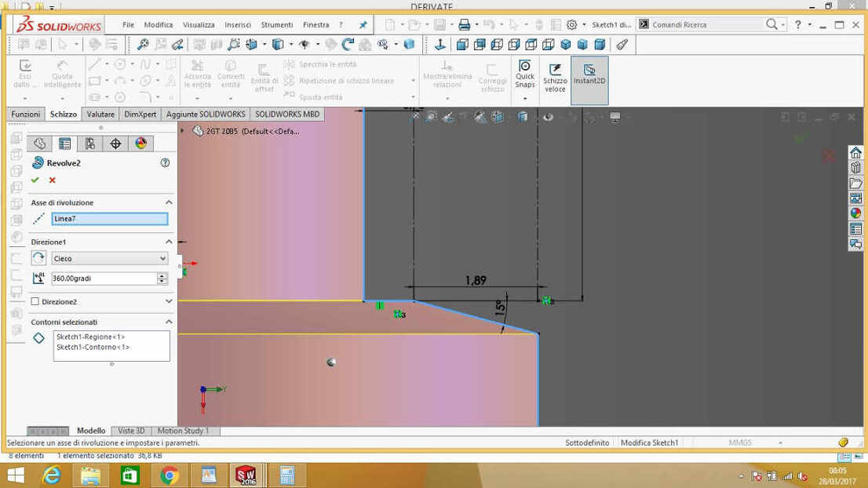The image size is (868, 488).
Task: Collapse the Direzione1 section
Action: (169, 242)
